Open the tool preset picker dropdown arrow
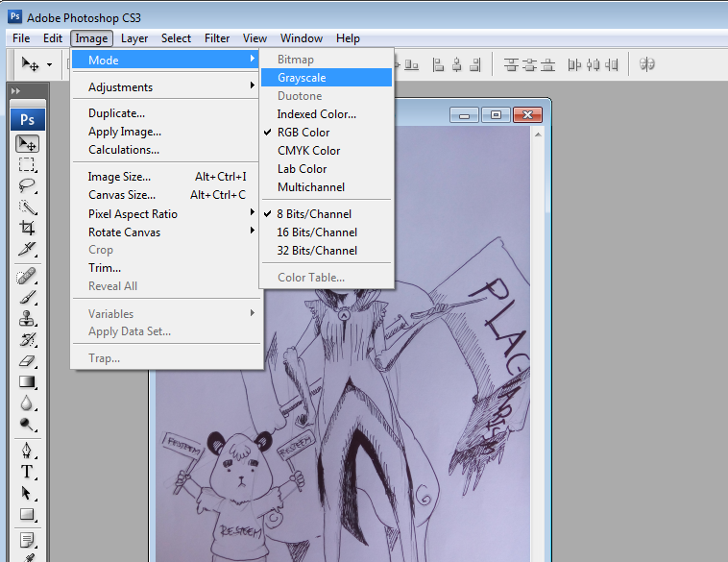The width and height of the screenshot is (728, 562). tap(49, 65)
